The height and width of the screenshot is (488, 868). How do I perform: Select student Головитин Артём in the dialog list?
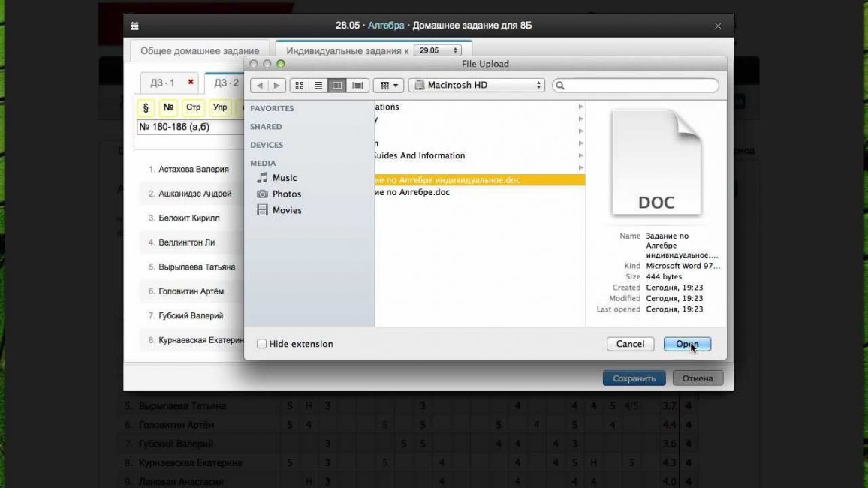click(x=191, y=291)
